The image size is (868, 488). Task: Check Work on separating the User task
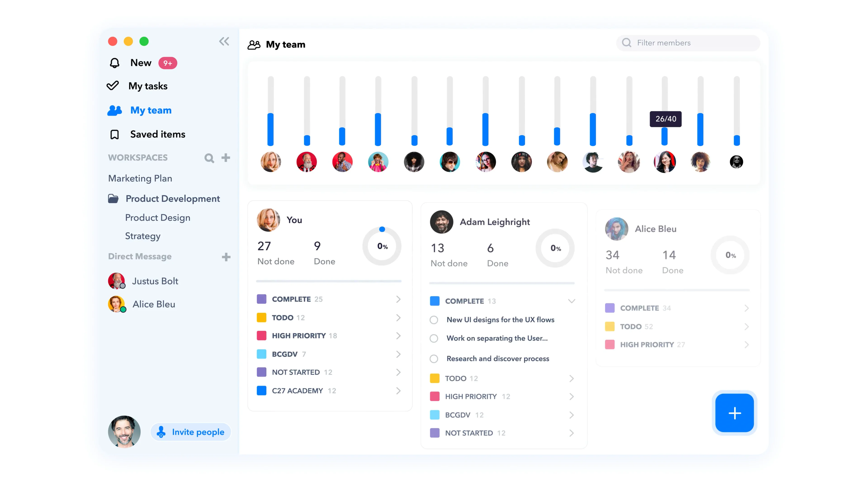434,338
